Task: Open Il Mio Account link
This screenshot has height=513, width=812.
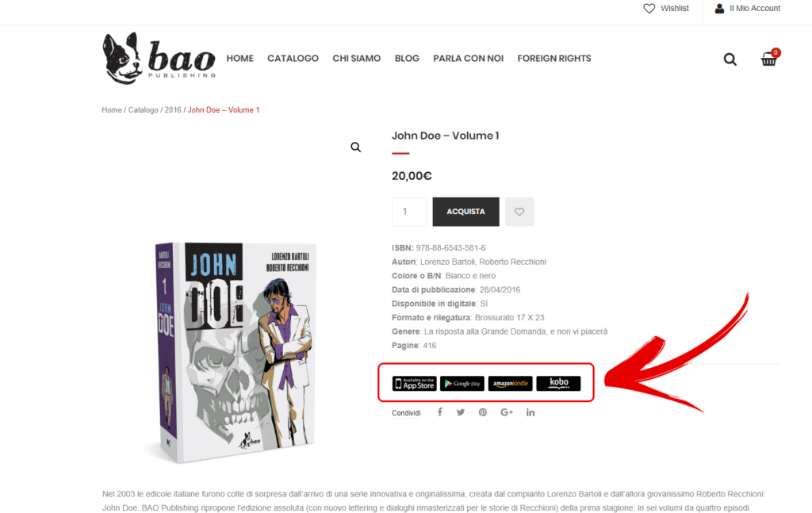Action: tap(747, 8)
